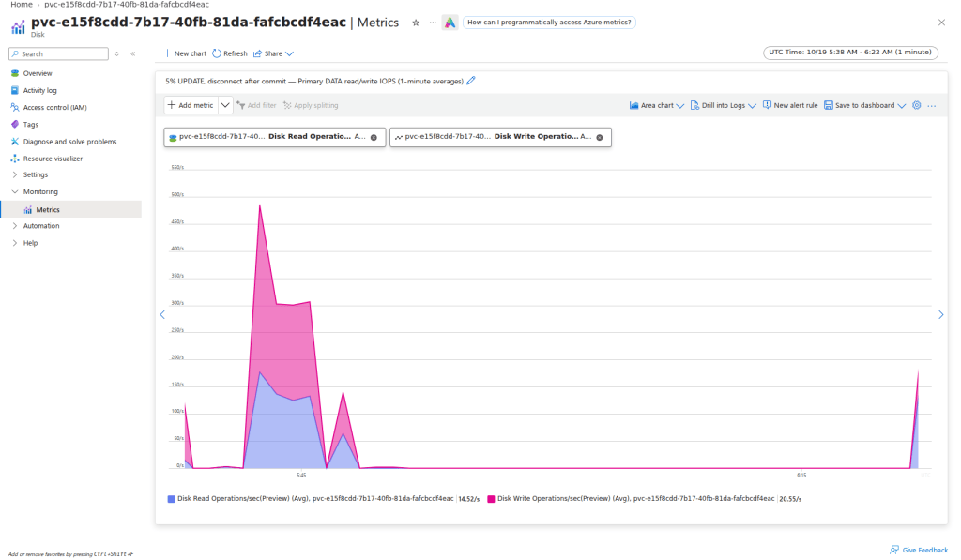This screenshot has width=961, height=560.
Task: Collapse the sidebar with double chevron icon
Action: point(133,53)
